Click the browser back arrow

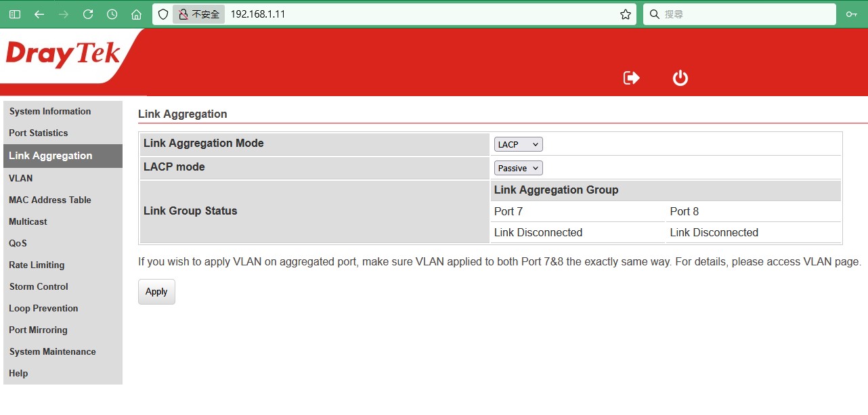tap(39, 14)
